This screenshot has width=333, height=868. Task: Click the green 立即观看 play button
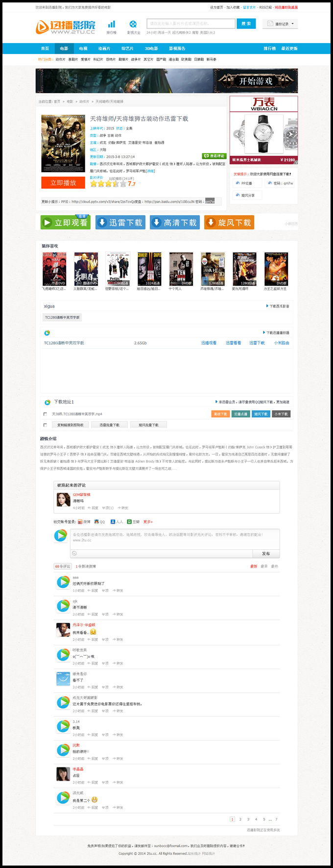[65, 223]
